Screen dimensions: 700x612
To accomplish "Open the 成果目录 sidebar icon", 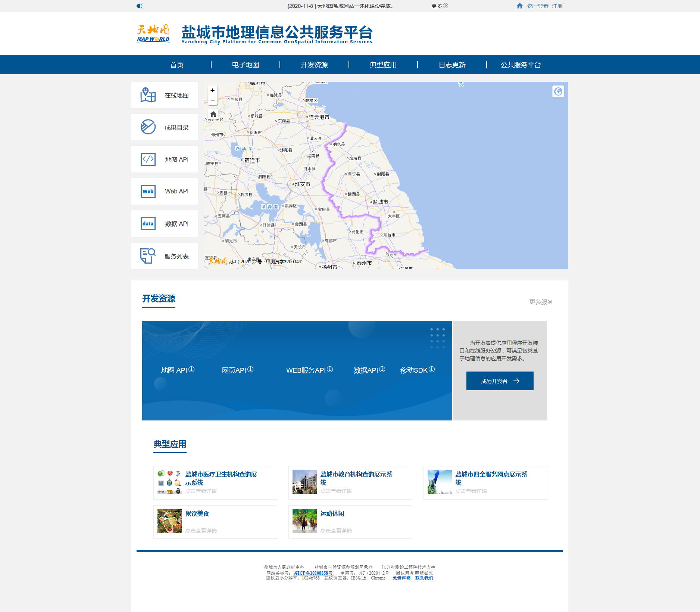I will pos(148,127).
